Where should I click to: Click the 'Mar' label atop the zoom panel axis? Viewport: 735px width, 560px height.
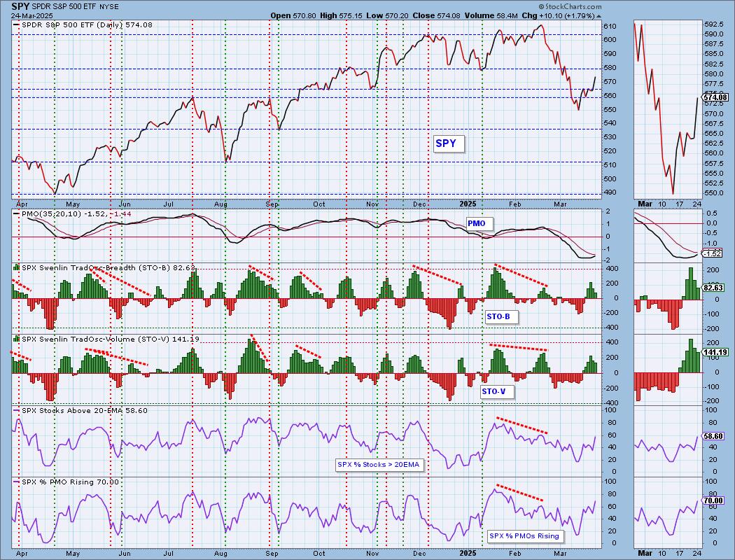click(645, 204)
